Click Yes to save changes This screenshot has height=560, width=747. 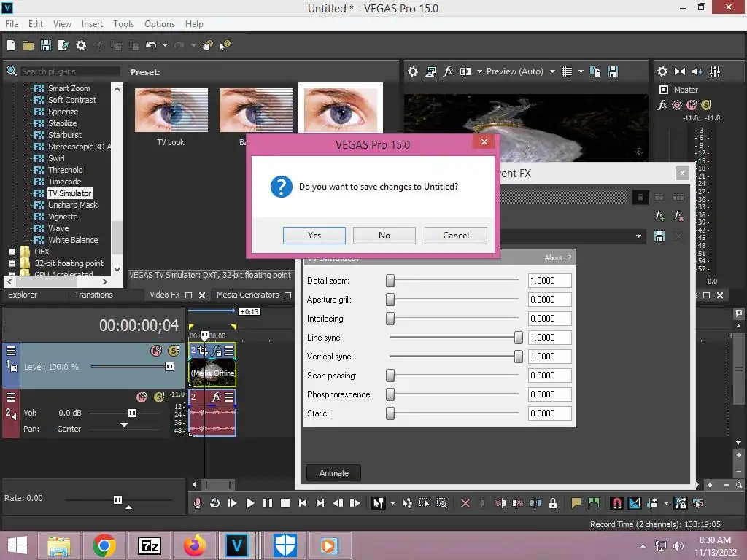(314, 236)
